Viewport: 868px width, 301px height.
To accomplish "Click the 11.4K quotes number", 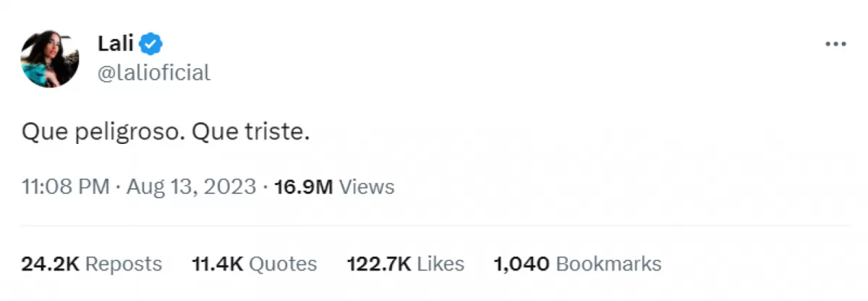I will [x=217, y=263].
